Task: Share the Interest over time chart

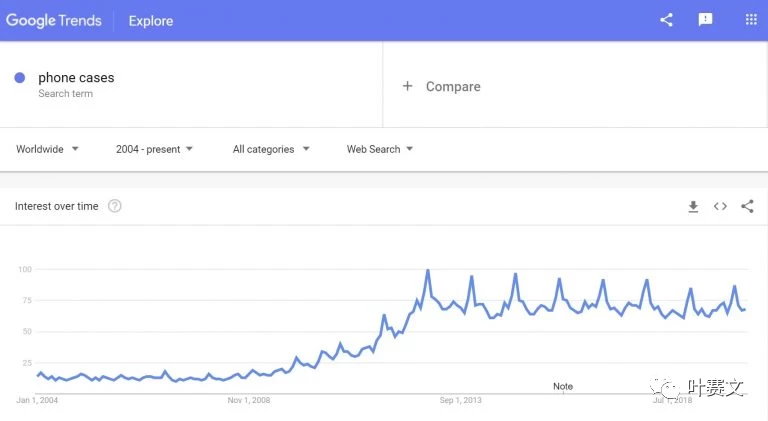Action: [747, 206]
